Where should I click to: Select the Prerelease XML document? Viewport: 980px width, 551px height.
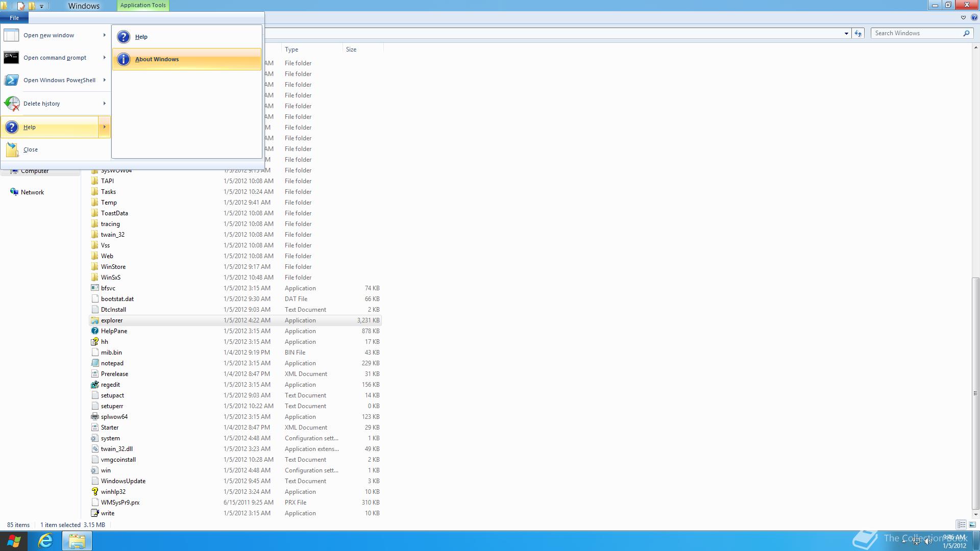click(235, 374)
